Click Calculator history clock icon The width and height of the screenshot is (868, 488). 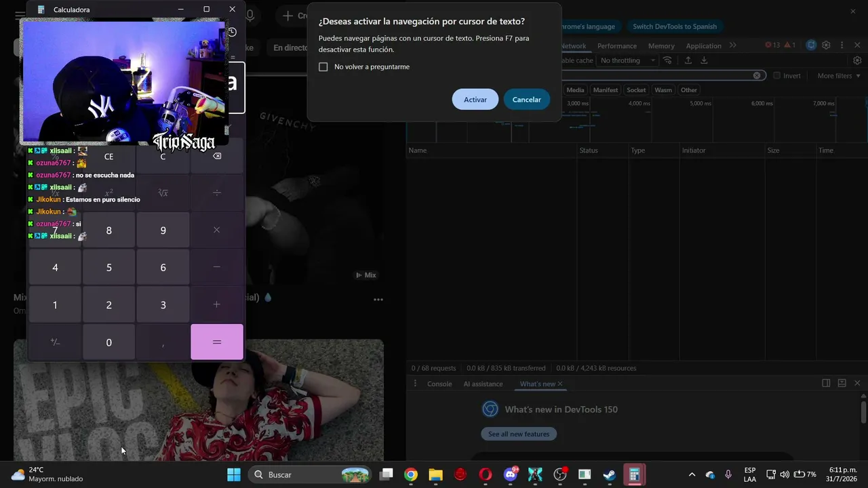click(231, 32)
